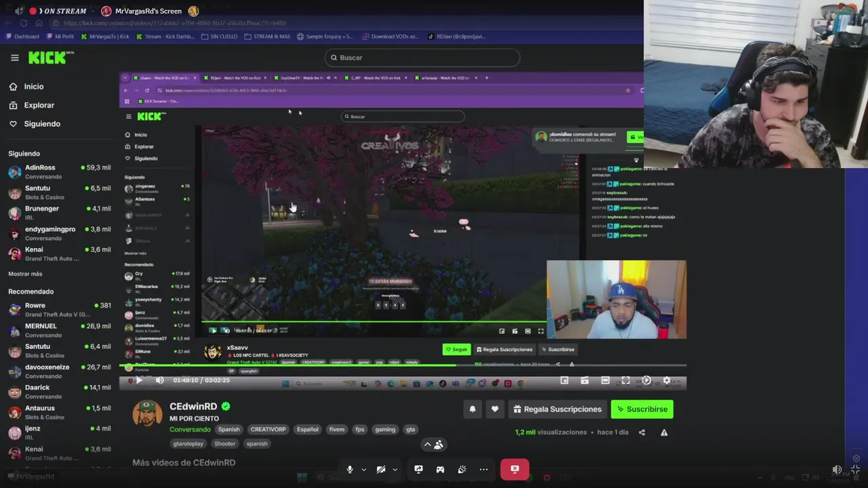Open CEdwinRD profile avatar

[147, 413]
